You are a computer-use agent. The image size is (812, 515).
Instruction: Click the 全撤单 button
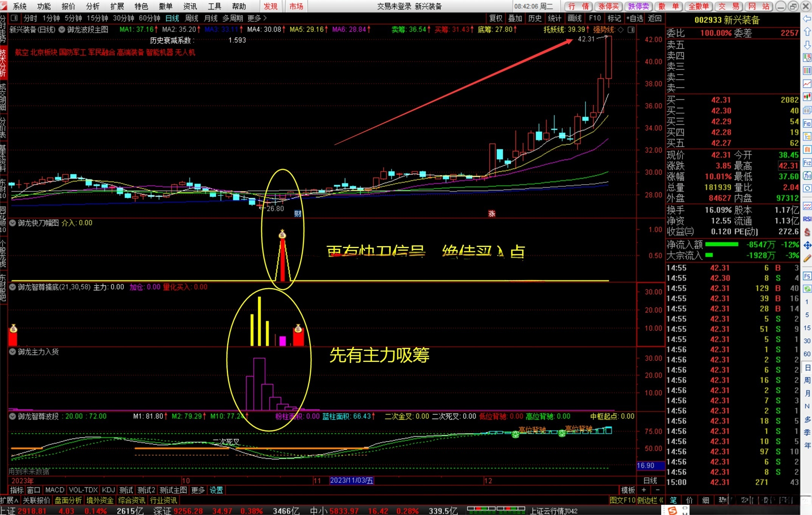(698, 6)
